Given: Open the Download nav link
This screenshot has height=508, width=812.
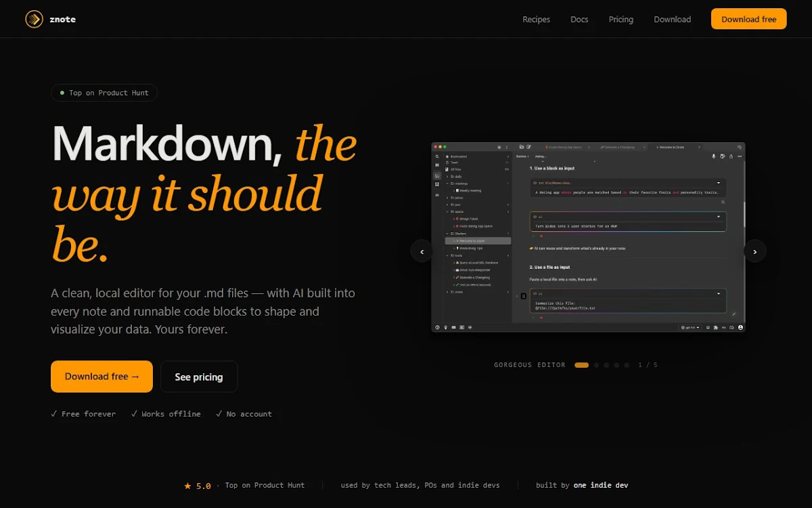Looking at the screenshot, I should pyautogui.click(x=672, y=20).
